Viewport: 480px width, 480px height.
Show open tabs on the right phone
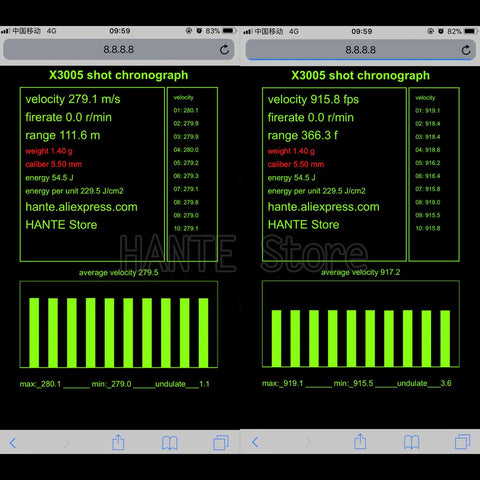[x=463, y=442]
